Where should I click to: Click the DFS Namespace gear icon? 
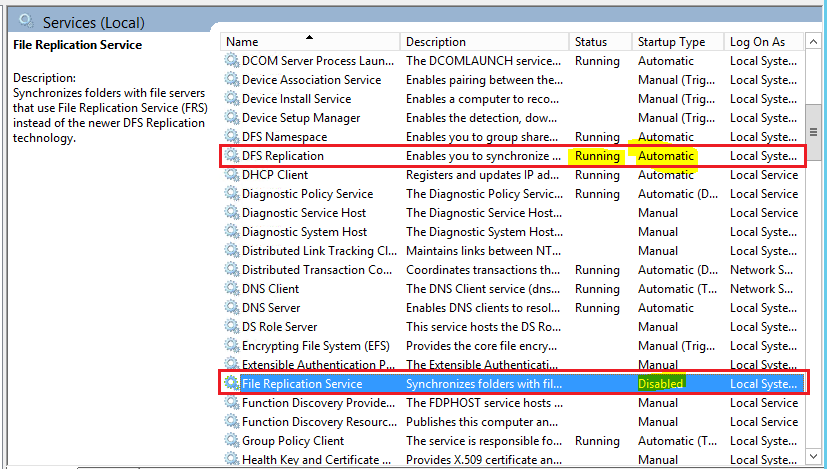[x=232, y=136]
